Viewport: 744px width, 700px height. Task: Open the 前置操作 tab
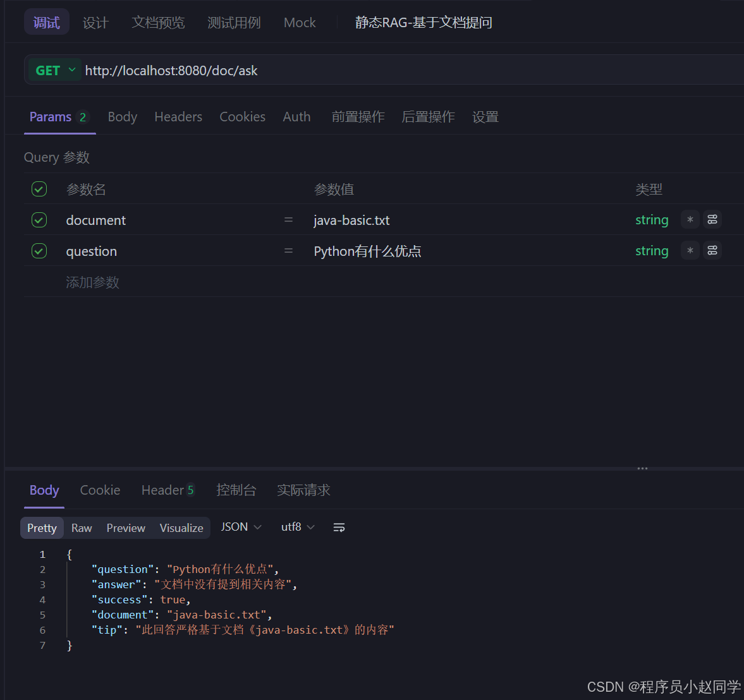[358, 117]
